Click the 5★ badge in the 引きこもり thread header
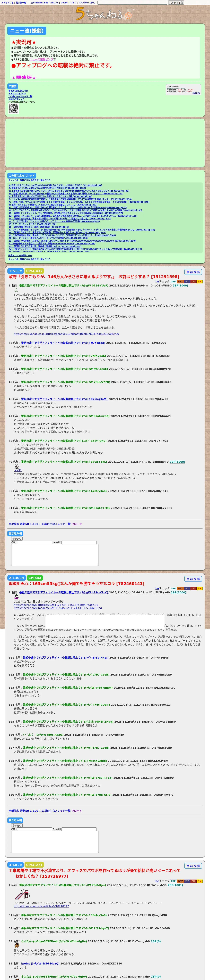This screenshot has height=980, width=210. pos(200,282)
